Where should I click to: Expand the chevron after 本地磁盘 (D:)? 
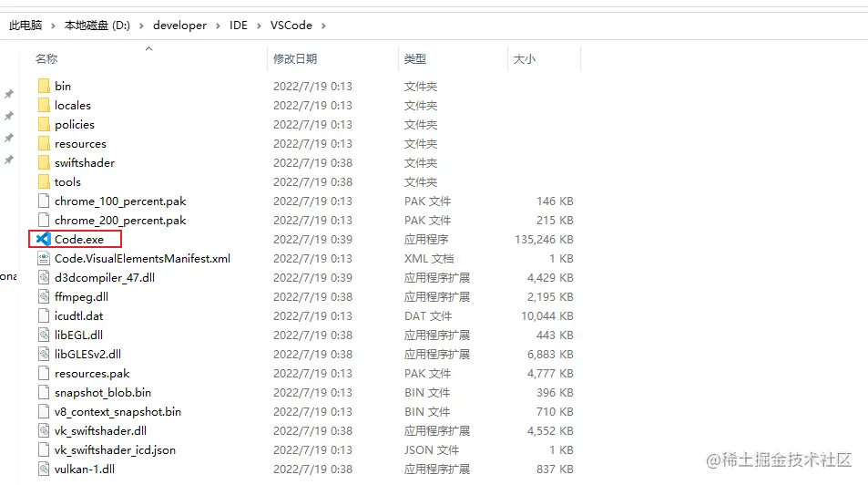point(142,26)
